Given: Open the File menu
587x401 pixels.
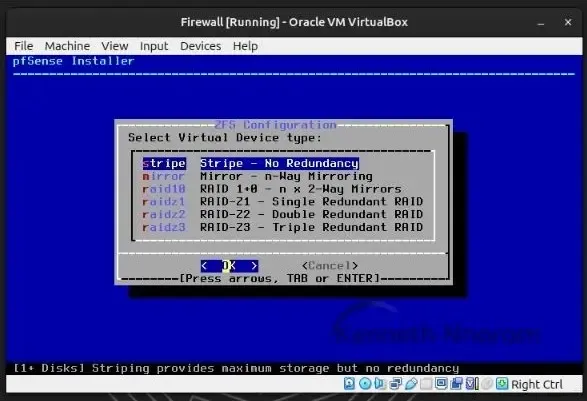Looking at the screenshot, I should coord(24,46).
